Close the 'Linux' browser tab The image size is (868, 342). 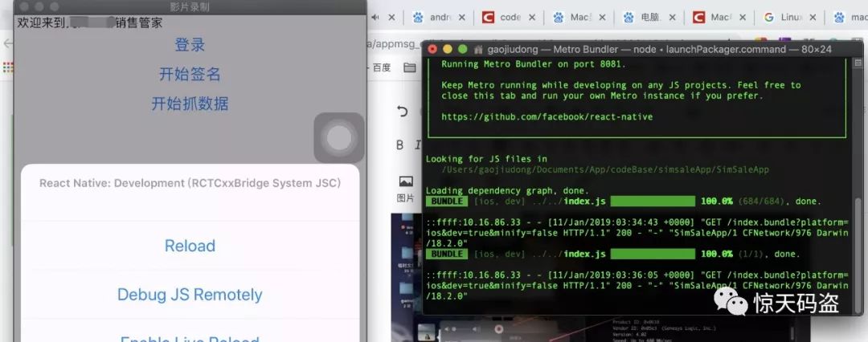(x=813, y=17)
